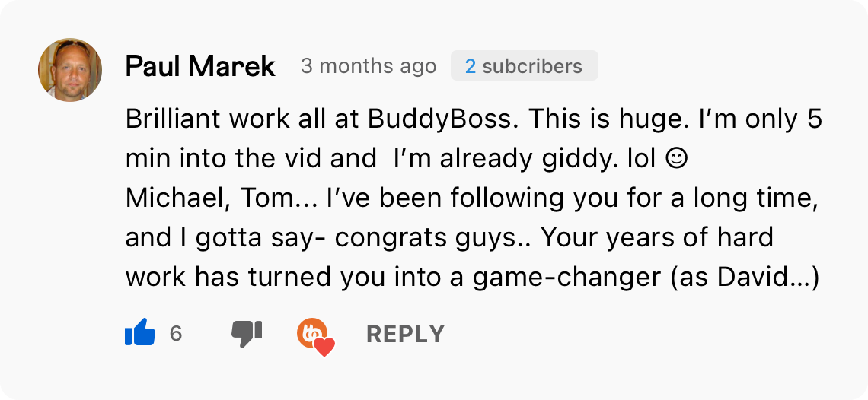Dislike the comment with the thumbs-down icon
This screenshot has width=868, height=400.
tap(246, 333)
